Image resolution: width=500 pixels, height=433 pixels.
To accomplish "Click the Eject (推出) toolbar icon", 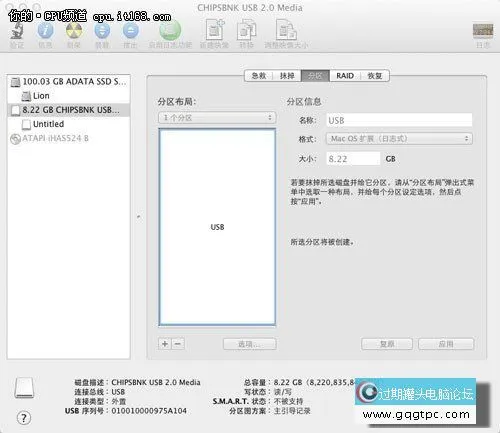I will (131, 31).
